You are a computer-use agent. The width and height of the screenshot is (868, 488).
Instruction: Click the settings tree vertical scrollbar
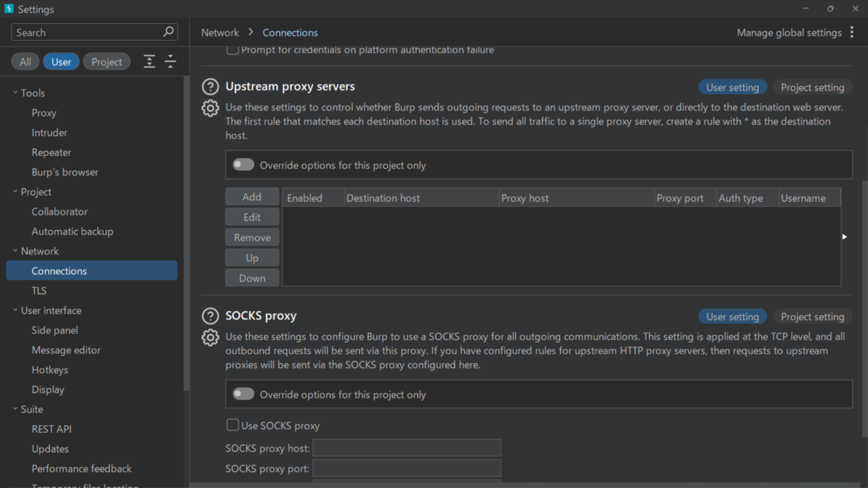(x=187, y=235)
